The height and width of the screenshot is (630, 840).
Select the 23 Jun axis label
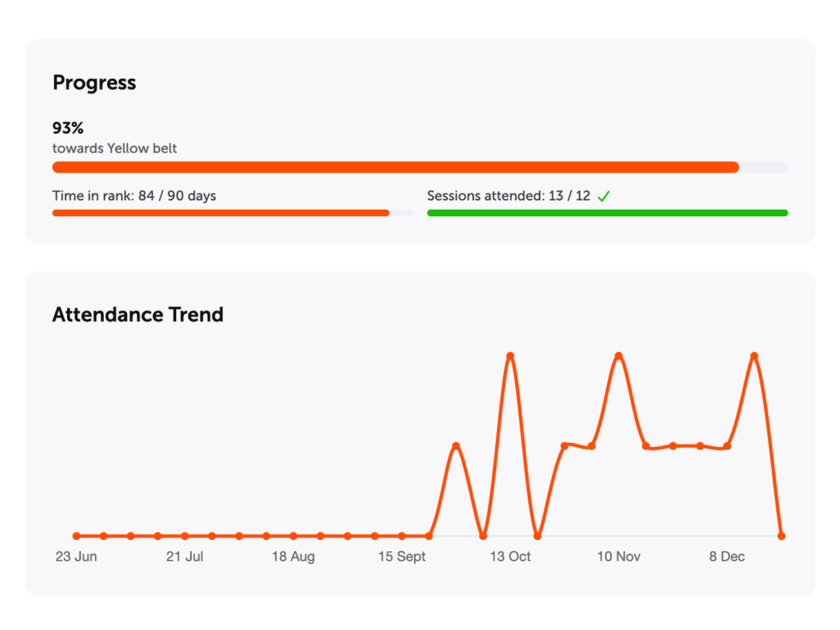75,556
